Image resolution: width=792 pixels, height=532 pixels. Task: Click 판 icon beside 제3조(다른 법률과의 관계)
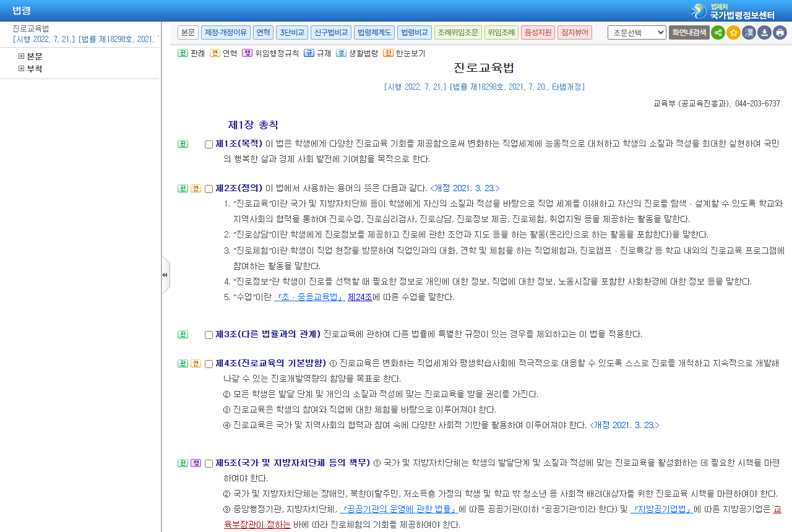[183, 335]
